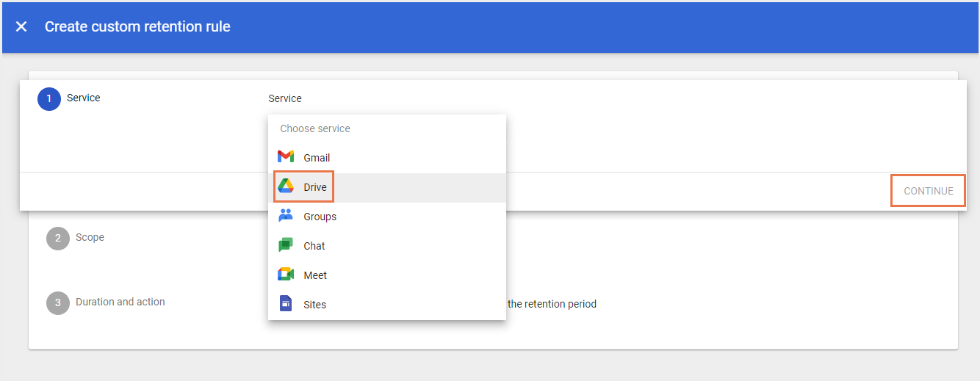Click the Groups people icon
The width and height of the screenshot is (980, 381).
286,216
